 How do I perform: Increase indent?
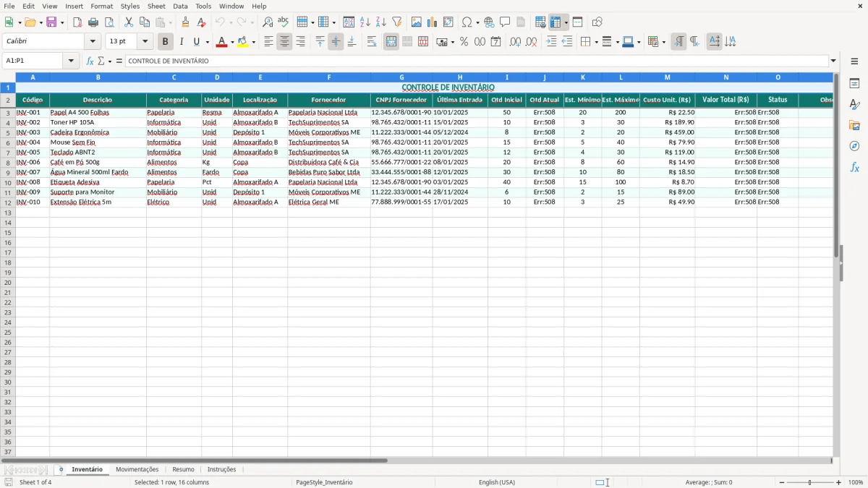click(551, 42)
